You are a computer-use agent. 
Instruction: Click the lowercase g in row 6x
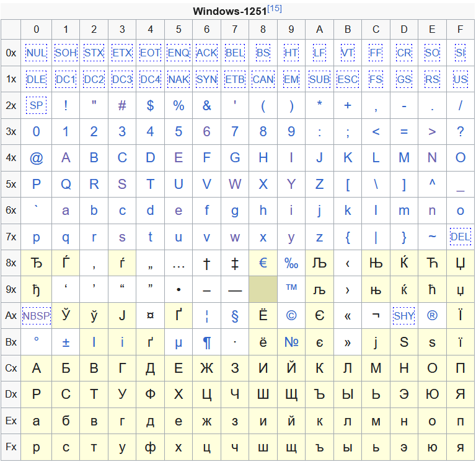point(235,211)
